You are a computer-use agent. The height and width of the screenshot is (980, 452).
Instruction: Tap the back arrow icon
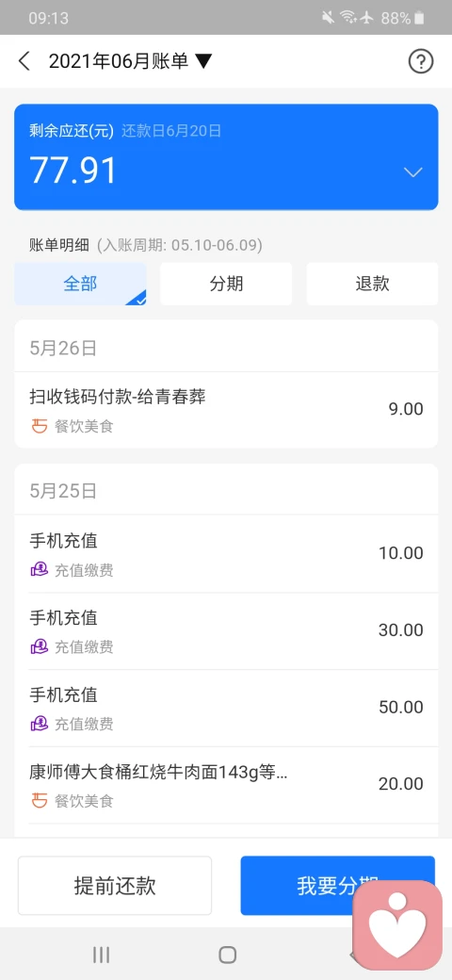pos(24,61)
